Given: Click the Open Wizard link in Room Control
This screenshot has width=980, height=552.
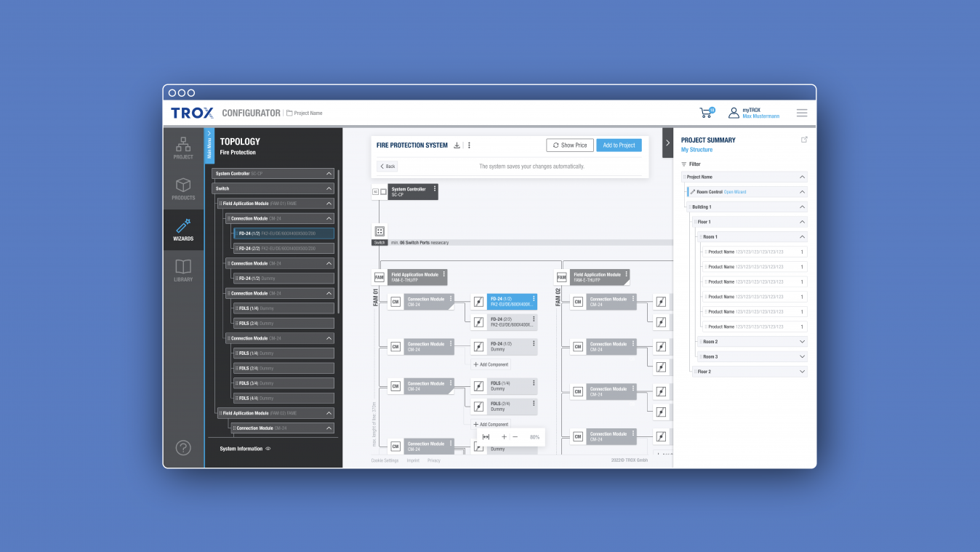Looking at the screenshot, I should point(735,192).
